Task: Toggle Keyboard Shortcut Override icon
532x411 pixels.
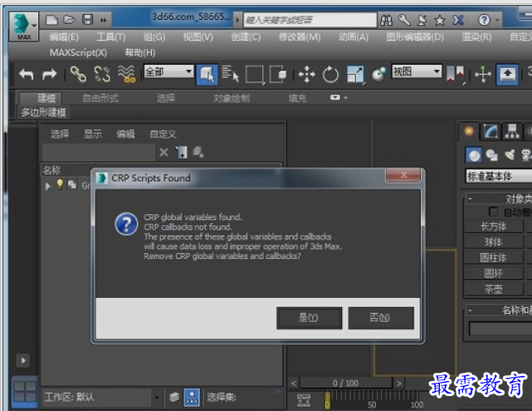Action: coord(507,75)
